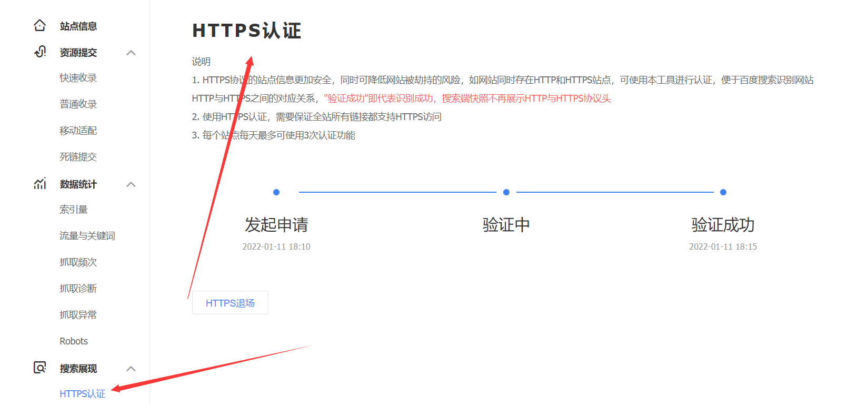868x405 pixels.
Task: Click the 搜索展现 search icon
Action: point(40,368)
